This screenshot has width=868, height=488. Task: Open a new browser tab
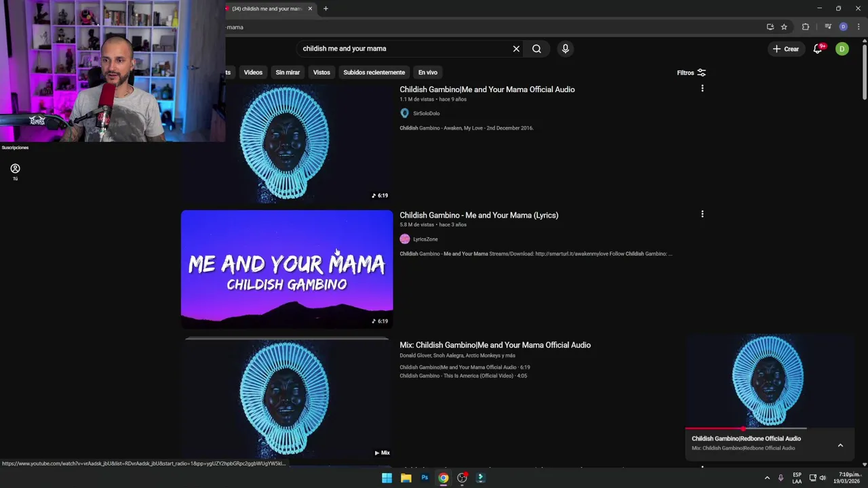[x=325, y=9]
